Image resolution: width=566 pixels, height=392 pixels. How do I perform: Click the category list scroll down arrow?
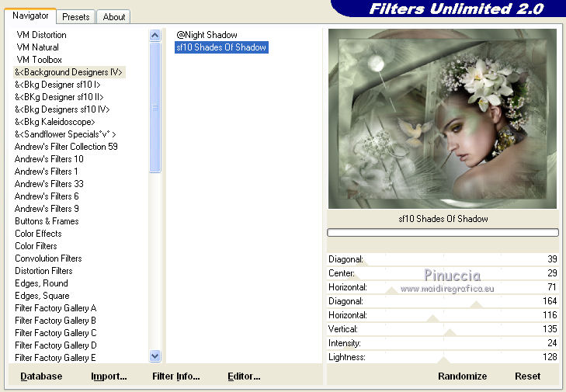point(155,356)
